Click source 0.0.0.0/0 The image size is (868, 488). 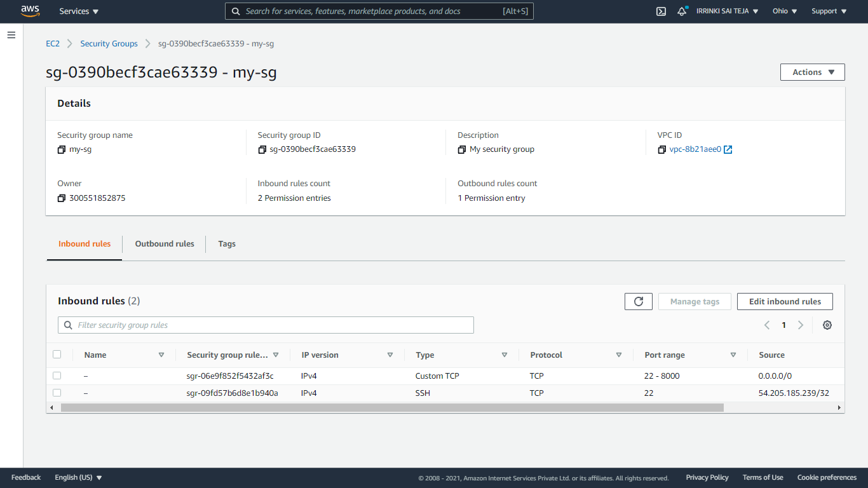[775, 376]
